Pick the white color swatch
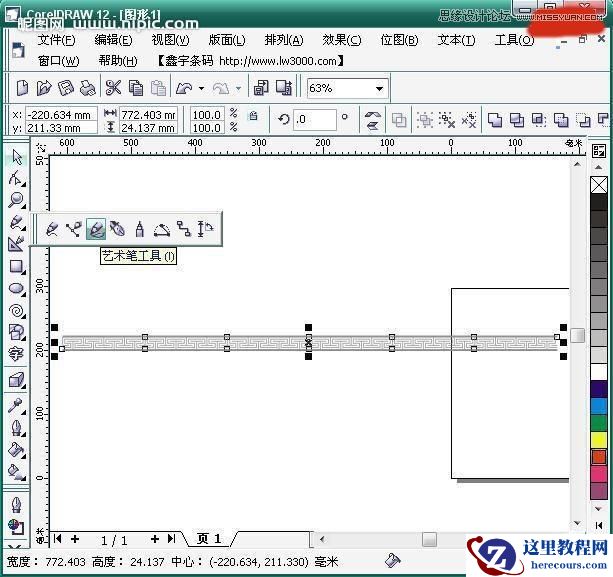Screen dimensions: 613x577 (x=599, y=372)
